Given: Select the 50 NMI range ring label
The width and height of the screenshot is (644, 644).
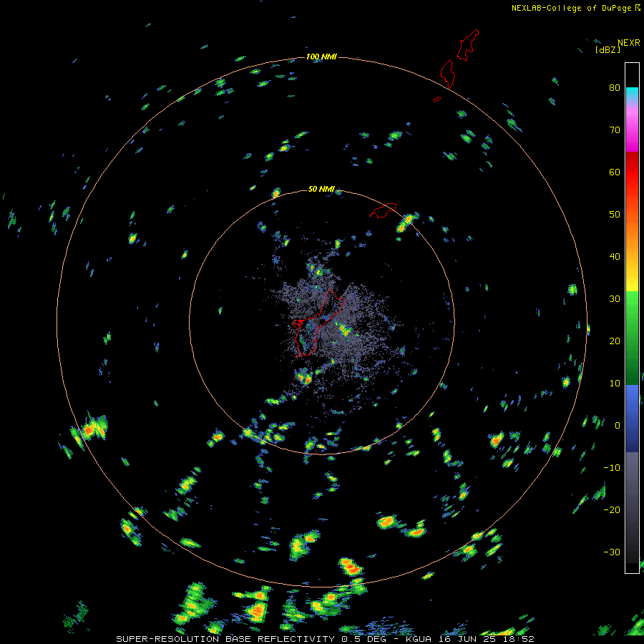Looking at the screenshot, I should click(321, 189).
